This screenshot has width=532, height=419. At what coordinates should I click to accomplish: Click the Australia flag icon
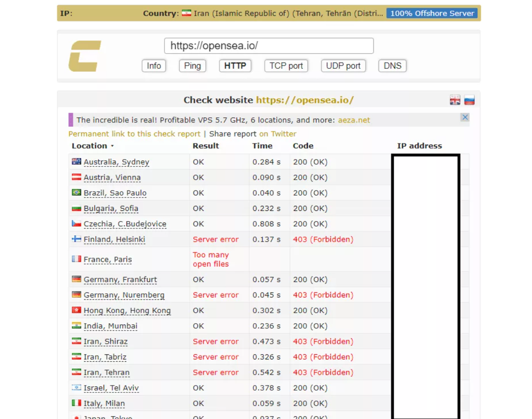point(76,162)
